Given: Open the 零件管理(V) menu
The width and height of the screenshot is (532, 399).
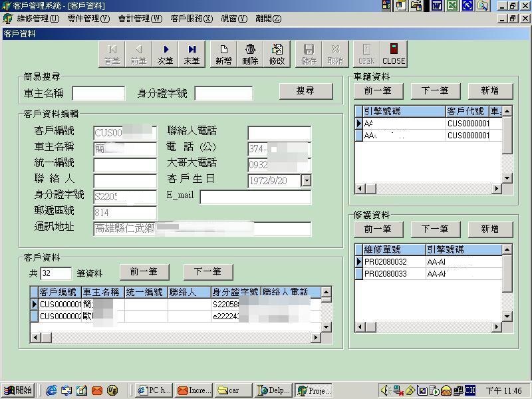Looking at the screenshot, I should pos(88,19).
